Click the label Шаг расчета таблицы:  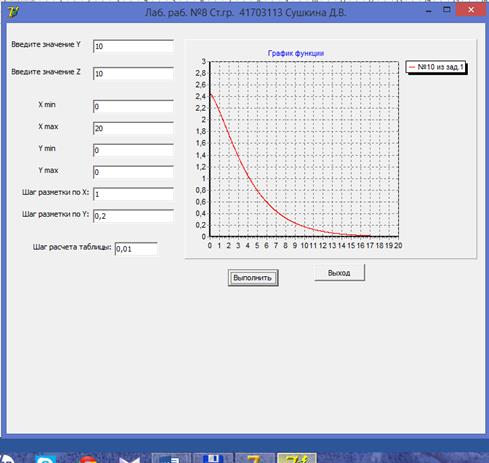[72, 247]
